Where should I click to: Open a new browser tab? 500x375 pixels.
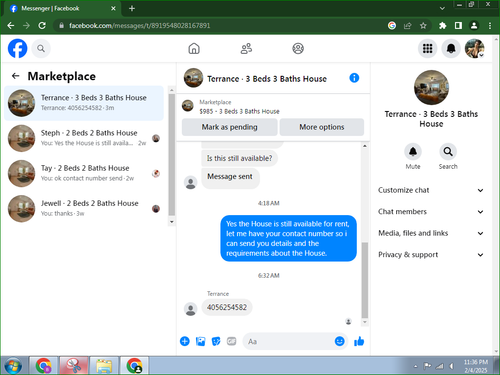(x=132, y=8)
